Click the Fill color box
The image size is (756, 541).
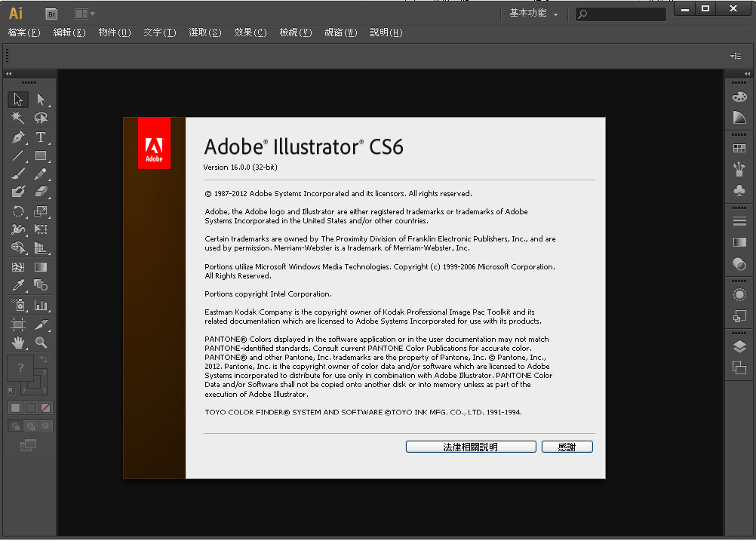pos(20,368)
